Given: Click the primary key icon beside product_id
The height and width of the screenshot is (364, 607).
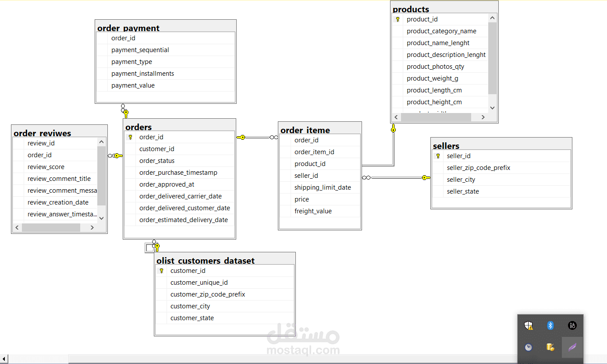Looking at the screenshot, I should [x=398, y=19].
